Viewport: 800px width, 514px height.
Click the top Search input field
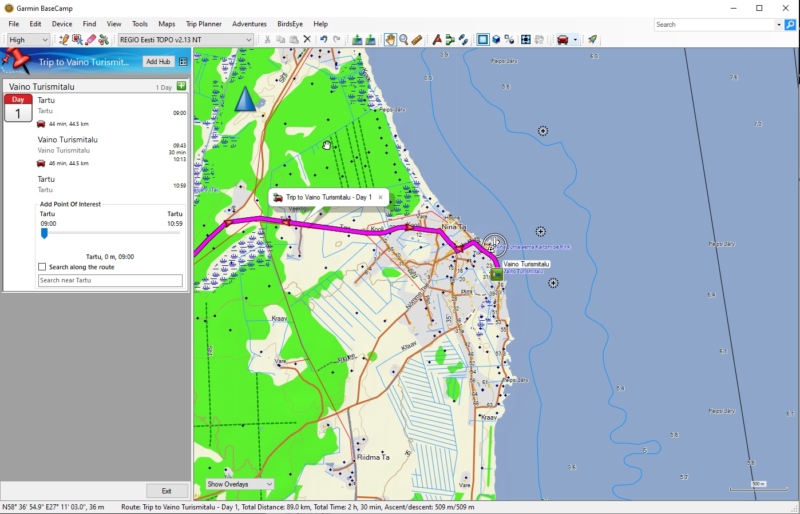pos(714,25)
